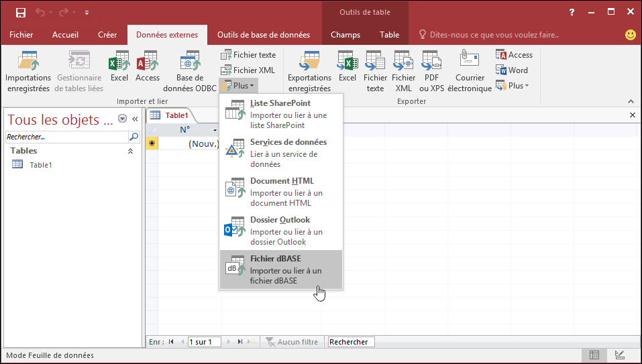Viewport: 642px width, 364px height.
Task: Switch to the Champs tab
Action: [345, 35]
